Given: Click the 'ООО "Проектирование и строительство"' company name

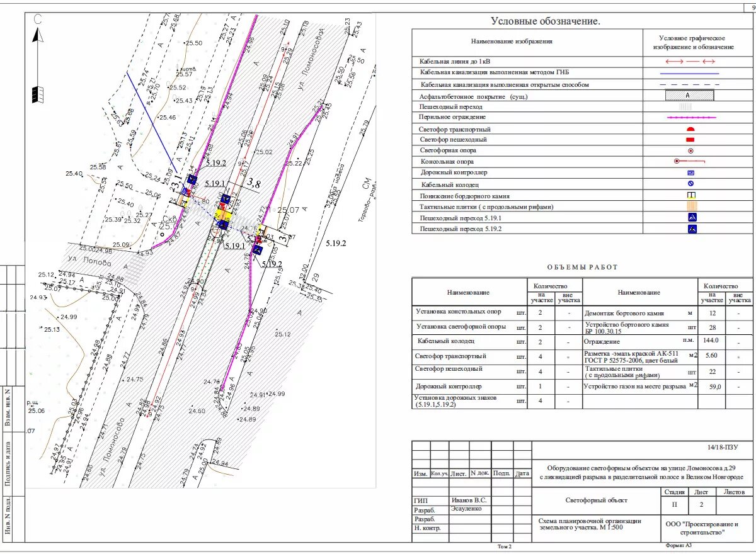Looking at the screenshot, I should tap(701, 528).
